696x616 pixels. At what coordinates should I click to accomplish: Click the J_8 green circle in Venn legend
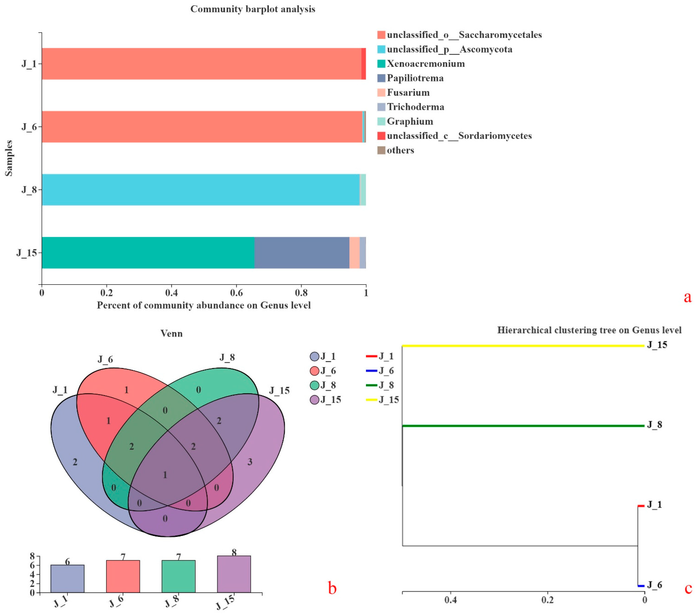click(x=314, y=385)
